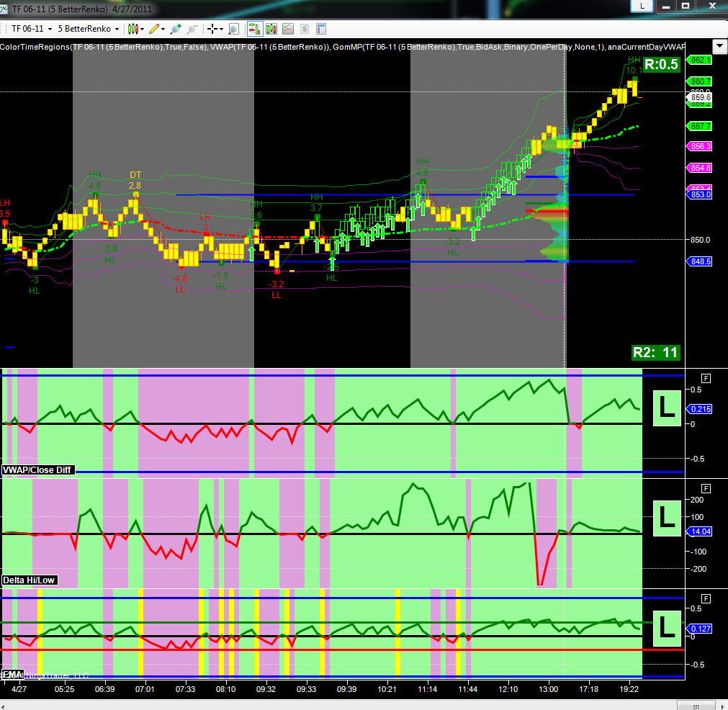This screenshot has height=710, width=728.
Task: Click the 13:00 time axis label
Action: click(x=548, y=689)
